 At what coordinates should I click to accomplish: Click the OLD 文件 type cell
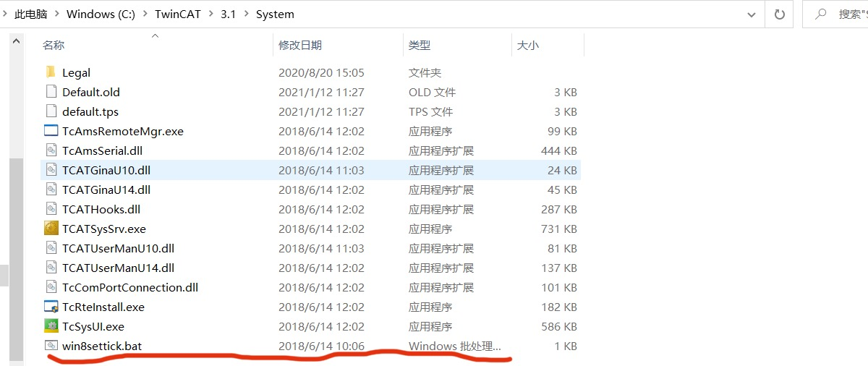click(432, 92)
